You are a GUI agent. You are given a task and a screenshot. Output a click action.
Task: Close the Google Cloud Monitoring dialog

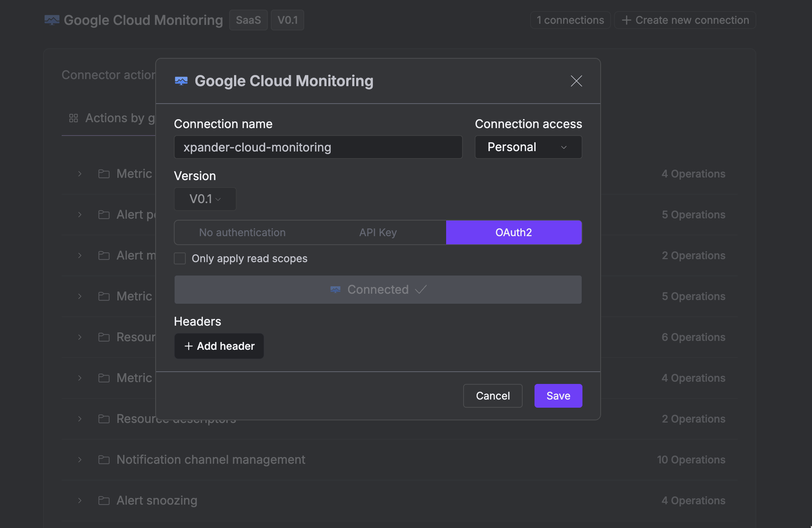point(576,81)
